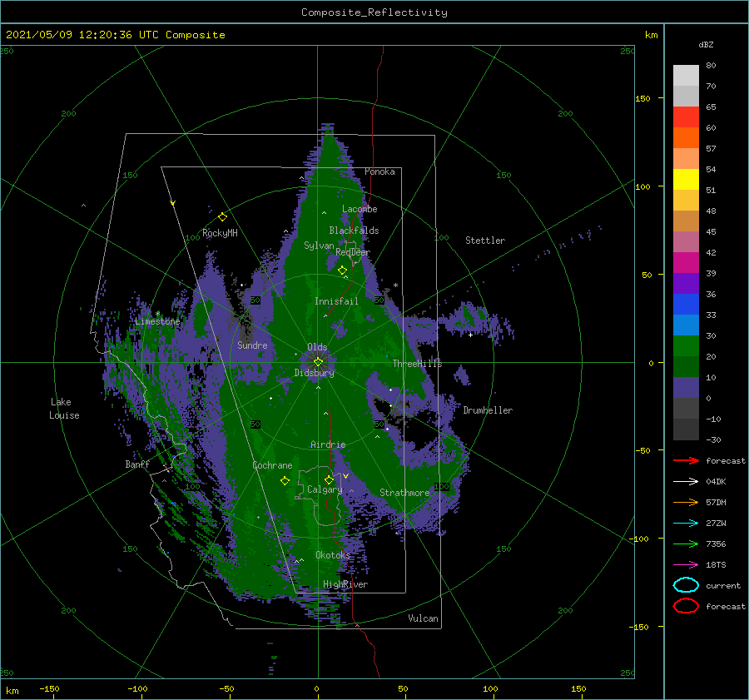The width and height of the screenshot is (749, 700).
Task: Click the green 7356 arrow icon
Action: pyautogui.click(x=686, y=544)
